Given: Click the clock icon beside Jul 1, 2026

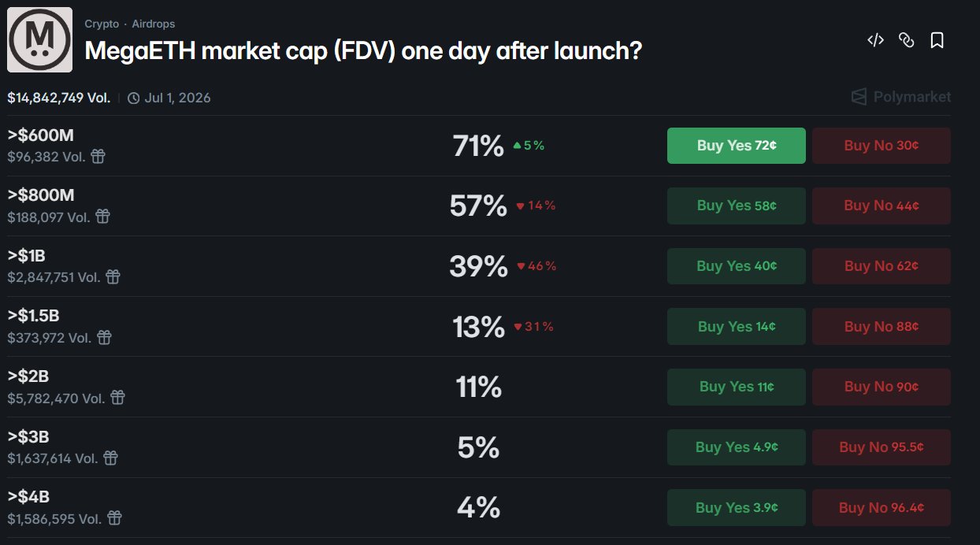Looking at the screenshot, I should pyautogui.click(x=134, y=98).
